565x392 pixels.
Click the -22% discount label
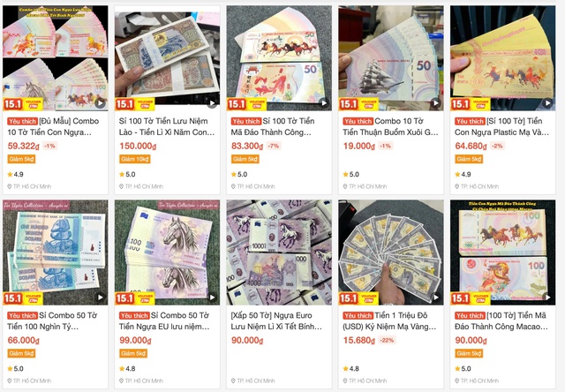387,340
